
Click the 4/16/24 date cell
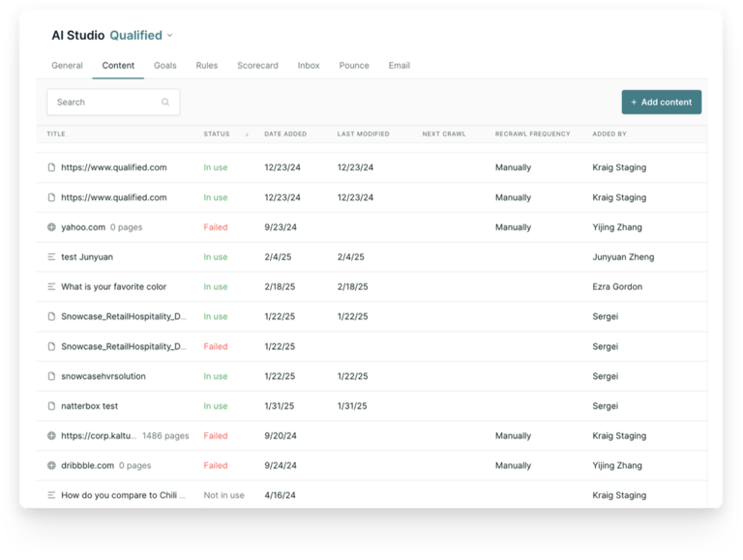pyautogui.click(x=280, y=495)
